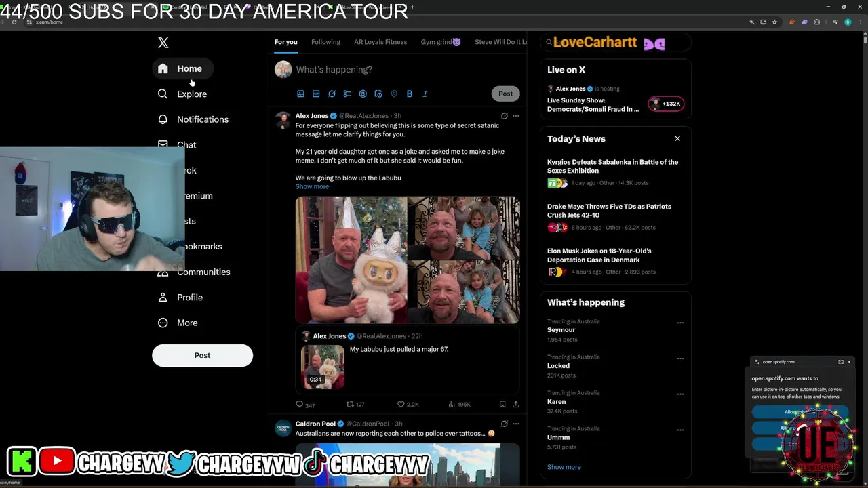The height and width of the screenshot is (488, 868).
Task: Click the X logo in the sidebar
Action: (163, 43)
